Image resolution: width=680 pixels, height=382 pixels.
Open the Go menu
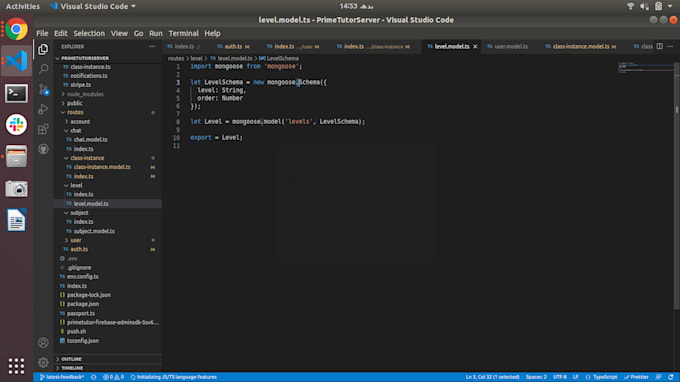pos(138,33)
